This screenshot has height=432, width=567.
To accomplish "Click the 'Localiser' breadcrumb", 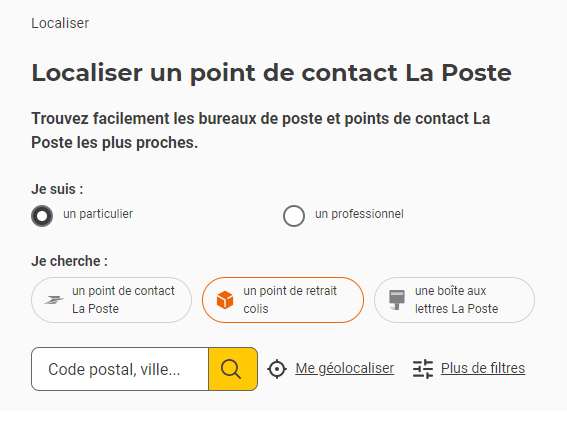I will coord(60,23).
